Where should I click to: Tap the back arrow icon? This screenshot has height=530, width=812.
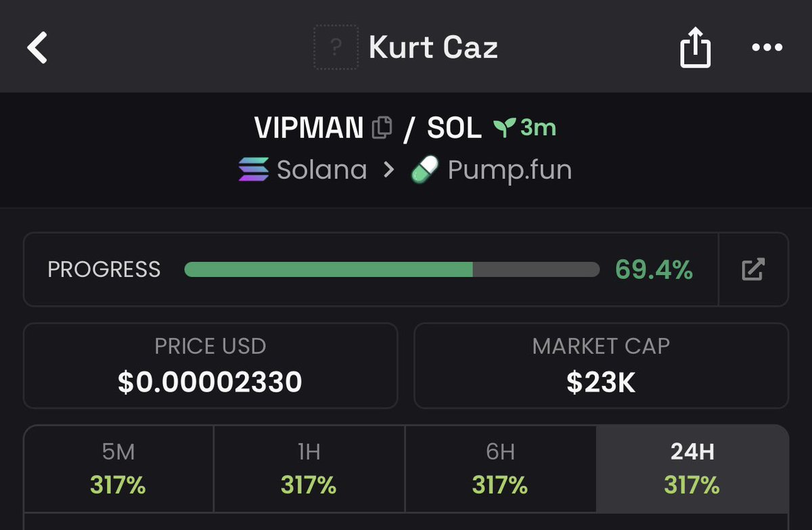[37, 48]
